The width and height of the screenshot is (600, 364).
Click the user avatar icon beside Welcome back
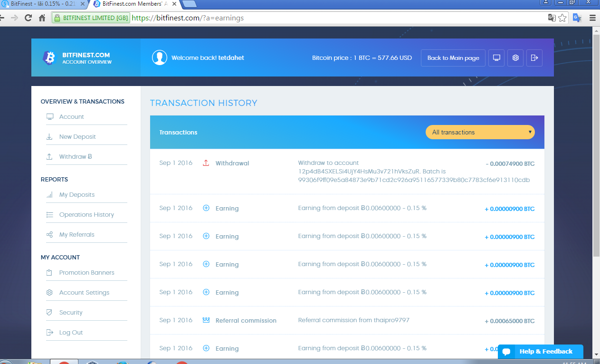pyautogui.click(x=160, y=57)
